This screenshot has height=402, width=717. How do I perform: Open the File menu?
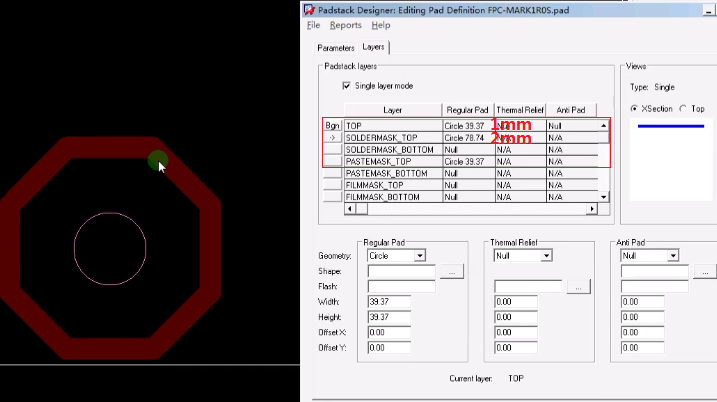point(313,25)
